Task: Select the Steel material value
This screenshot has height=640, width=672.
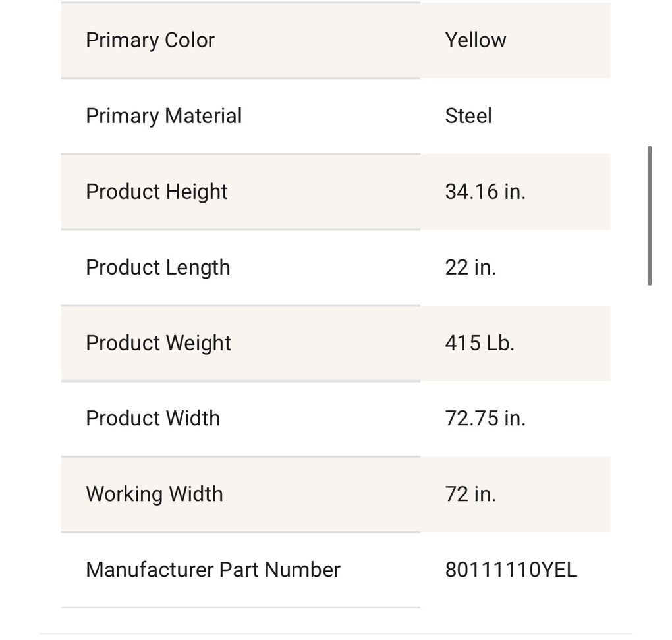Action: coord(468,116)
